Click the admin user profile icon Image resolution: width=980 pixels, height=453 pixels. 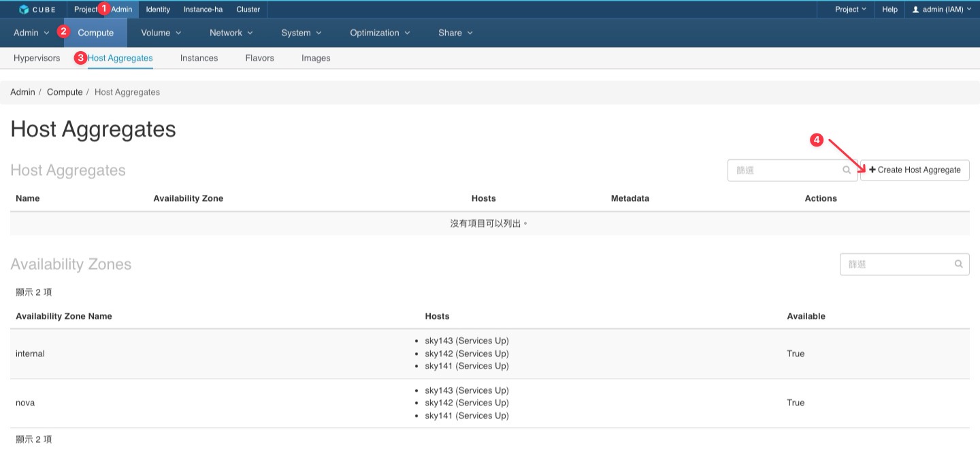(915, 10)
